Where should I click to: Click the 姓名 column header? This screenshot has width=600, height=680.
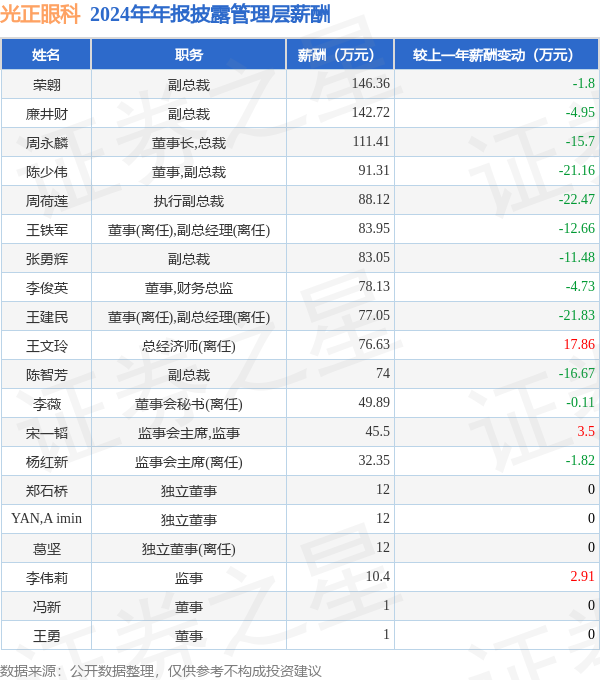pyautogui.click(x=46, y=55)
